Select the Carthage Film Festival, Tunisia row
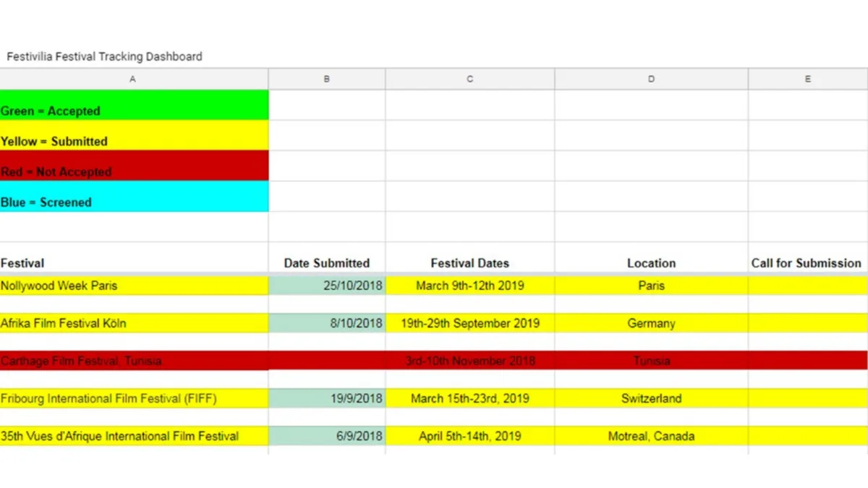The height and width of the screenshot is (488, 868). pos(434,361)
